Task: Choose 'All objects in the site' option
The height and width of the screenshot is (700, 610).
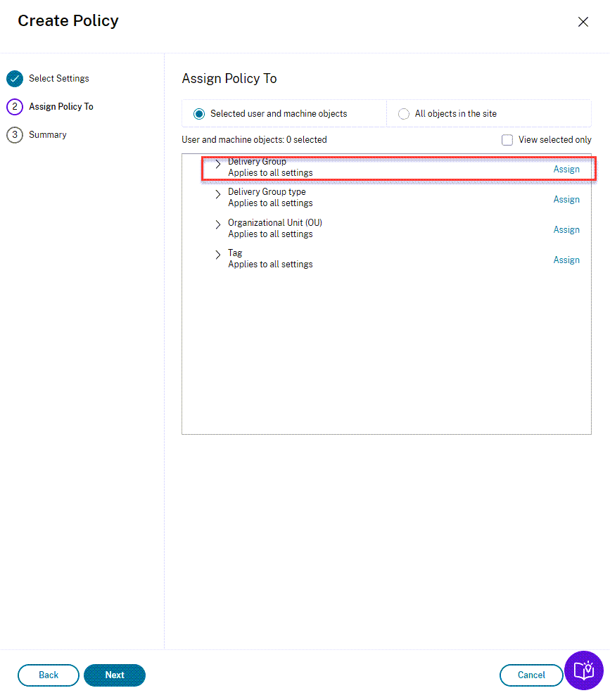Action: (404, 114)
